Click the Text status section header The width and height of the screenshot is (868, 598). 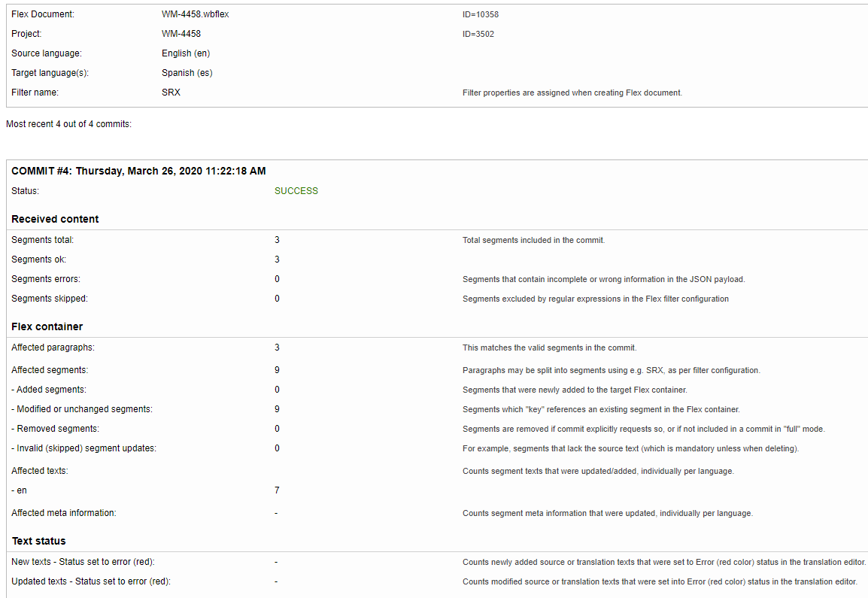pos(38,541)
